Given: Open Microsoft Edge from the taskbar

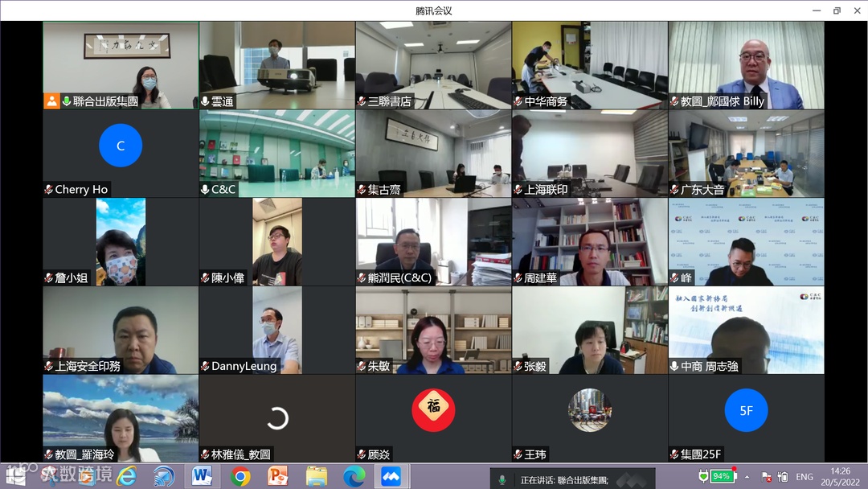Looking at the screenshot, I should point(354,476).
